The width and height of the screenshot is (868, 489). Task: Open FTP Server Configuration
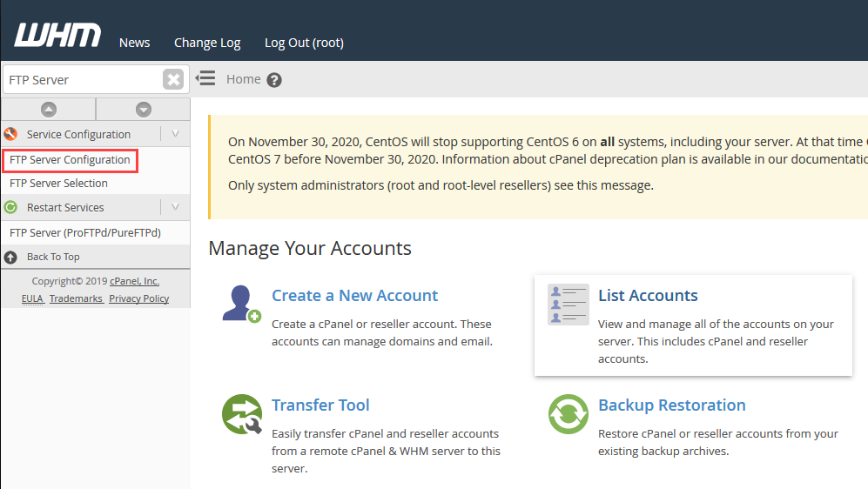pos(70,160)
